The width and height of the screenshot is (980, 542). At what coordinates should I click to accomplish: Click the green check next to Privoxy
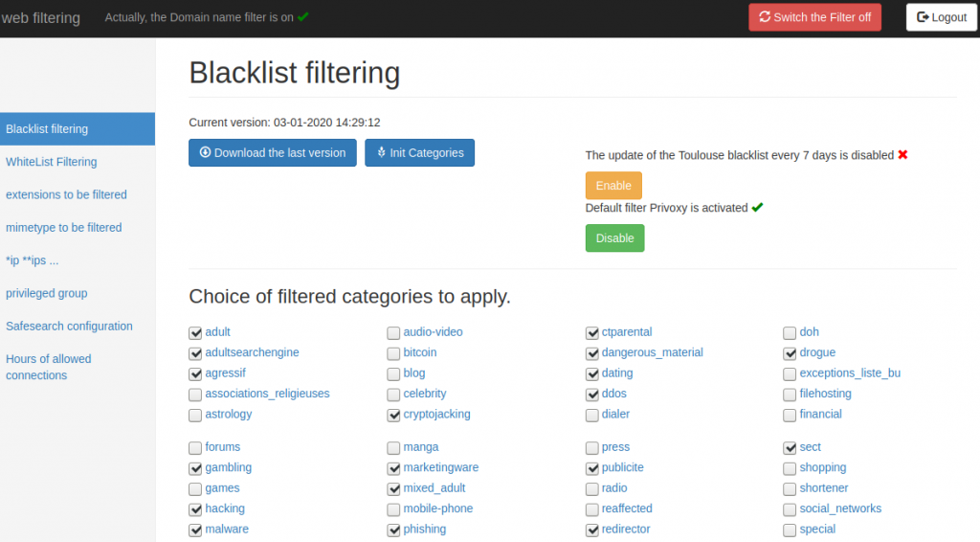757,207
